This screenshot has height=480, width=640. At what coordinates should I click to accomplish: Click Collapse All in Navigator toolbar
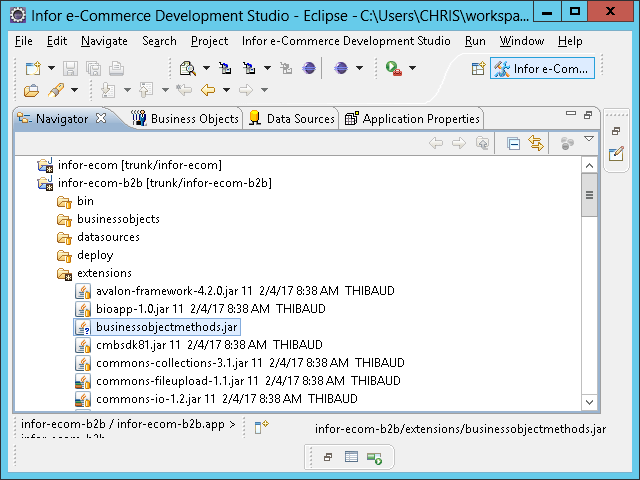513,144
